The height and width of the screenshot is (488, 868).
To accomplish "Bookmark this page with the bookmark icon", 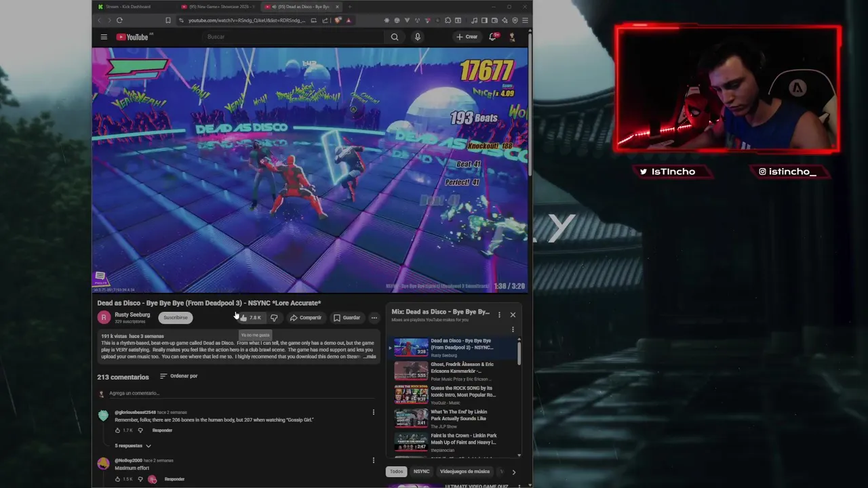I will pyautogui.click(x=168, y=20).
